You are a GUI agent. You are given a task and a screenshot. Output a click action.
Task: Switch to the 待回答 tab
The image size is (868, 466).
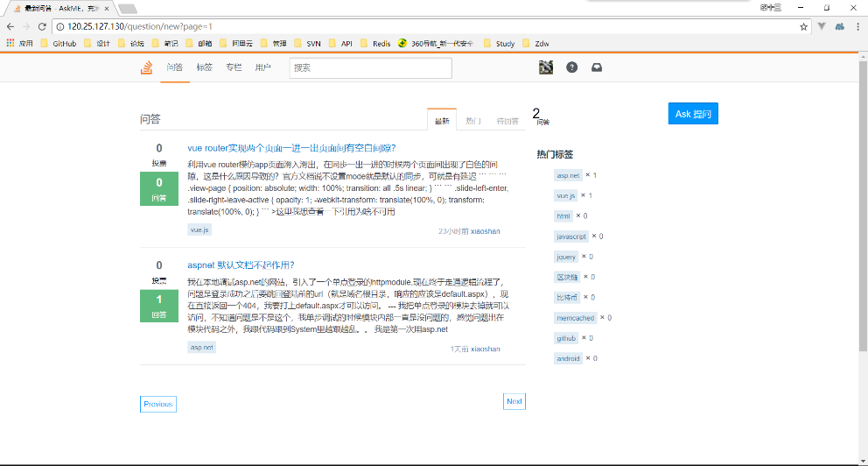(x=507, y=120)
